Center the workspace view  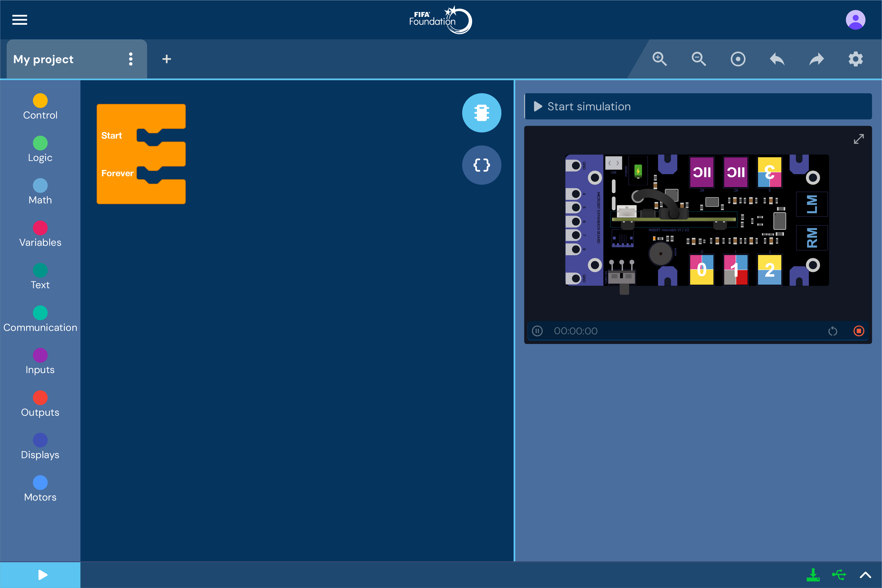coord(738,59)
